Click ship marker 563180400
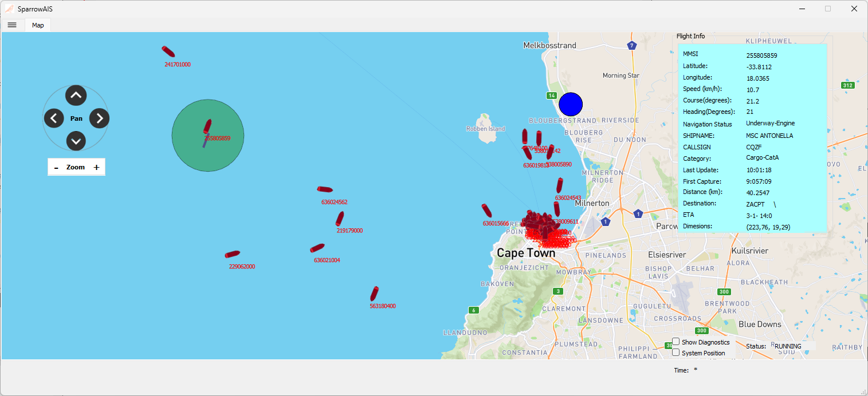 (374, 294)
